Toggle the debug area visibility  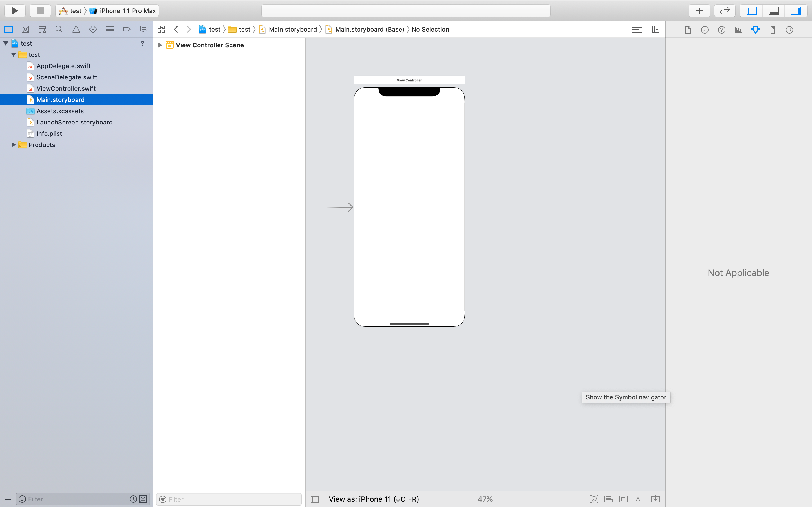773,11
